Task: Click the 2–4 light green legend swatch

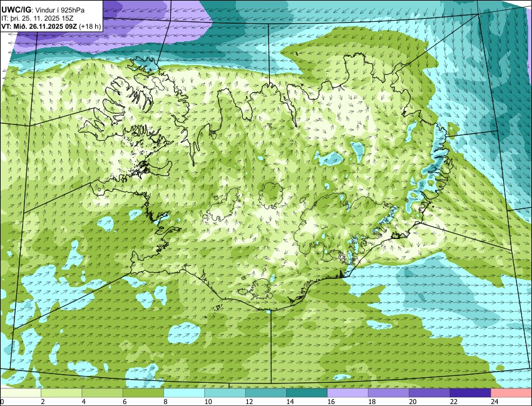Action: pos(61,393)
